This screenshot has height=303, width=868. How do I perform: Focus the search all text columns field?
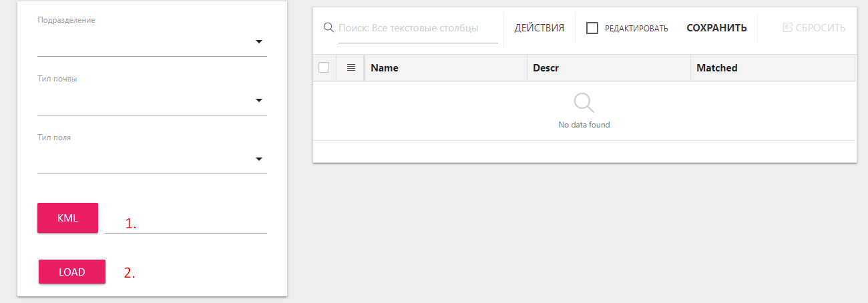point(417,28)
